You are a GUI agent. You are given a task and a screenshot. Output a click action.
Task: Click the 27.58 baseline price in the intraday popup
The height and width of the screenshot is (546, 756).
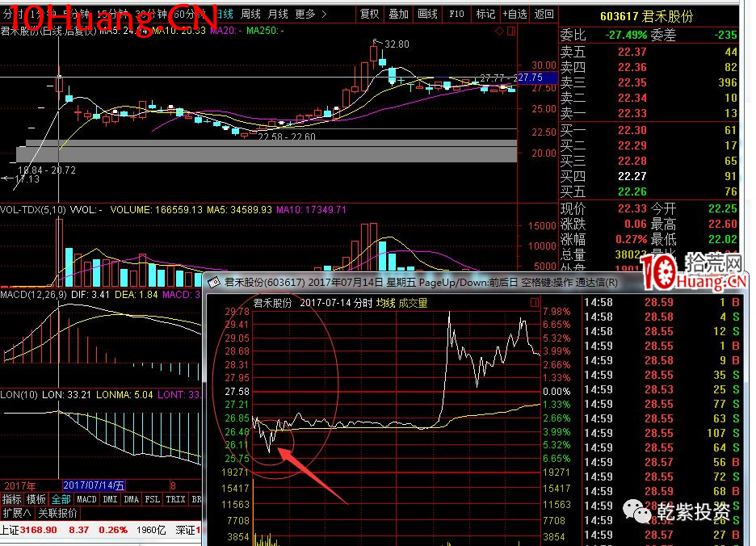click(x=237, y=391)
